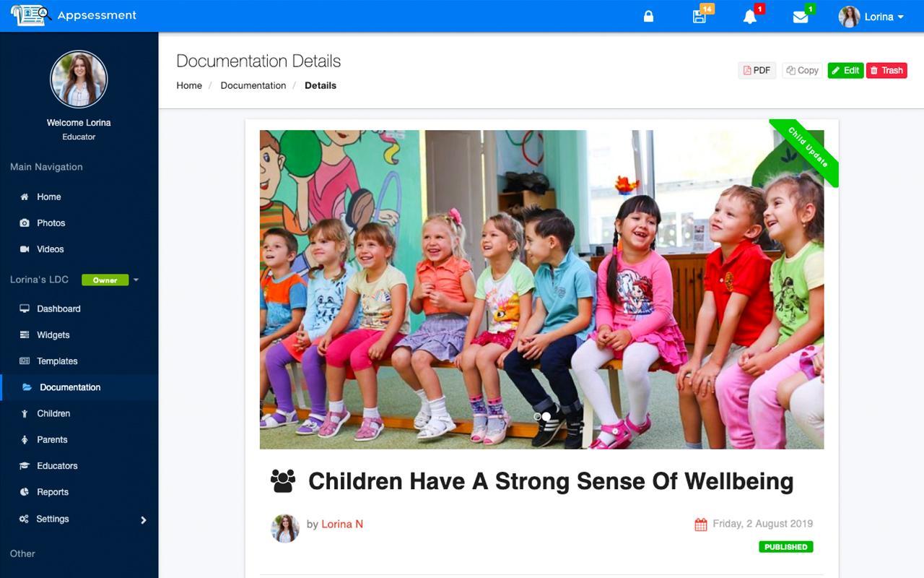
Task: Click the lock icon in top bar
Action: point(648,16)
